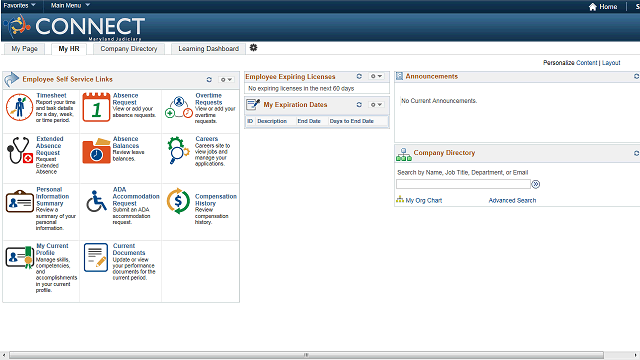Open the Absence Balances folder icon
The image size is (640, 360).
click(x=96, y=151)
